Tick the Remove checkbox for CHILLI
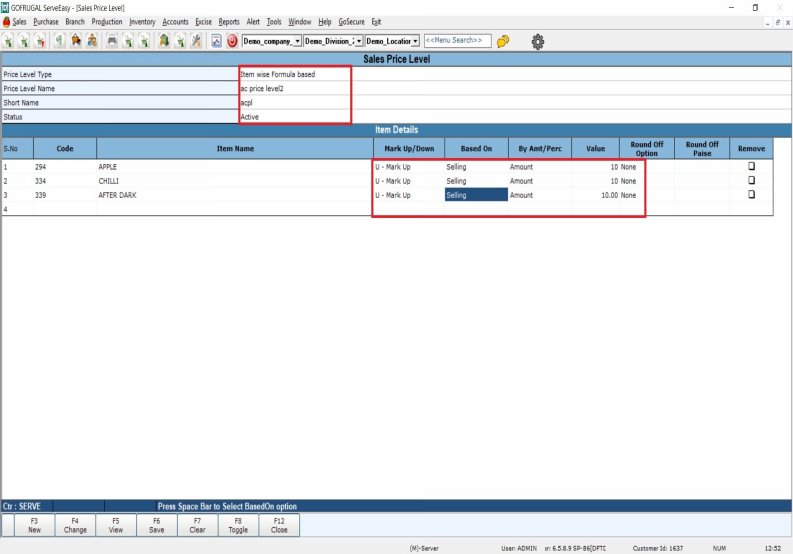The image size is (793, 554). coord(752,180)
